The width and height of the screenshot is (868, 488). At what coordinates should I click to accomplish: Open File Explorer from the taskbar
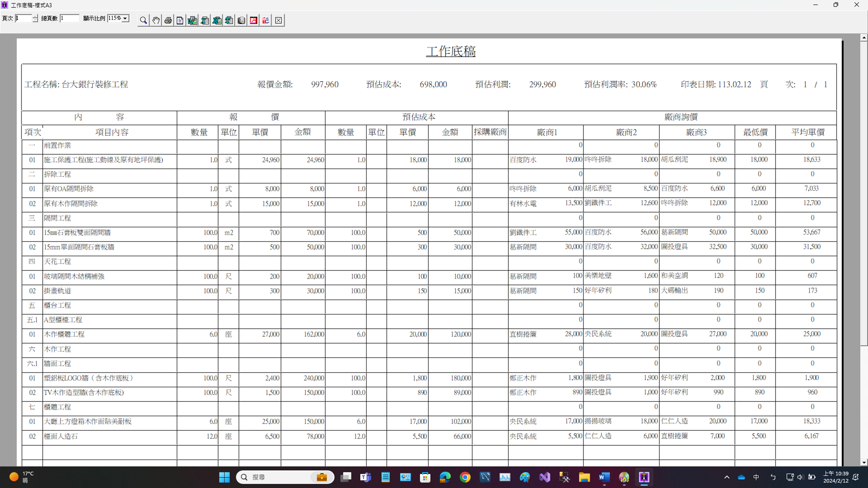[584, 477]
